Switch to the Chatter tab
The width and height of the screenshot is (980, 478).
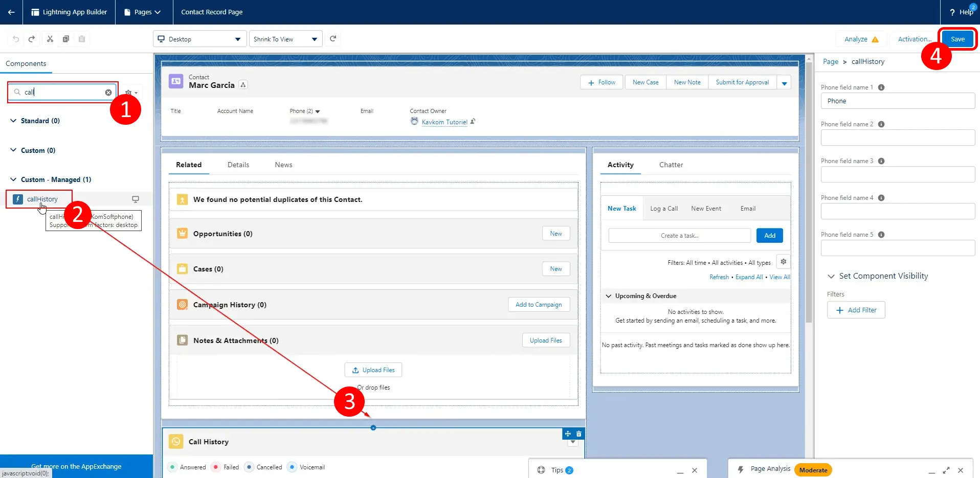671,165
